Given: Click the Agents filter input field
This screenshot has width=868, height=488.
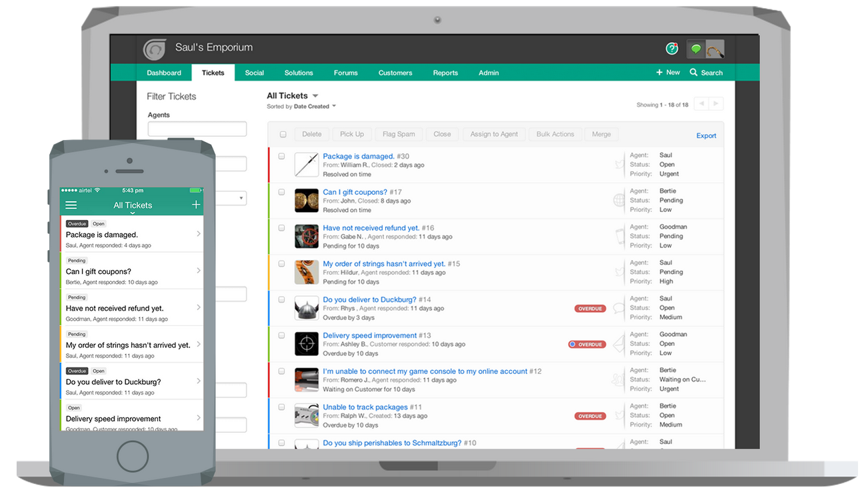Looking at the screenshot, I should [197, 129].
